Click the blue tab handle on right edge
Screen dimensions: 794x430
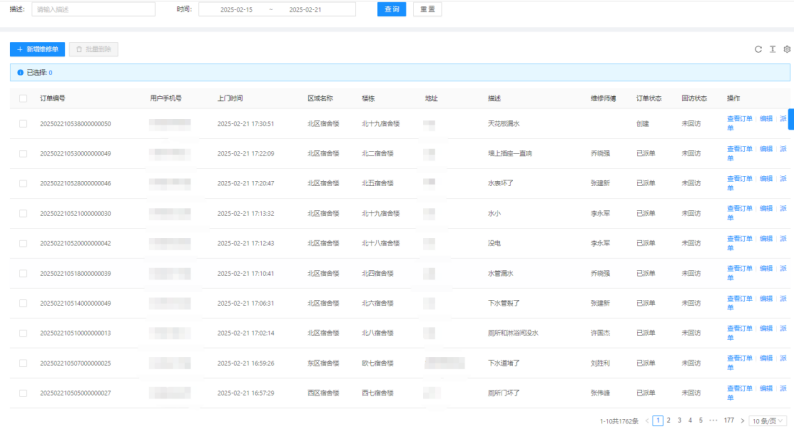[x=791, y=119]
